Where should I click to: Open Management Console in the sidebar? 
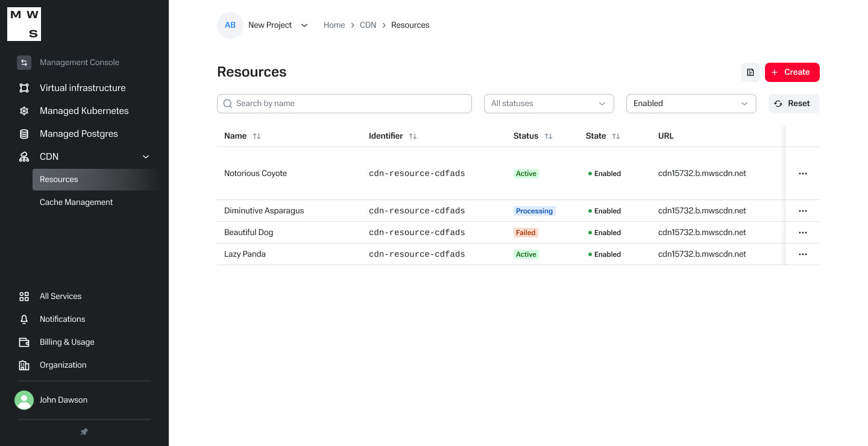tap(80, 63)
